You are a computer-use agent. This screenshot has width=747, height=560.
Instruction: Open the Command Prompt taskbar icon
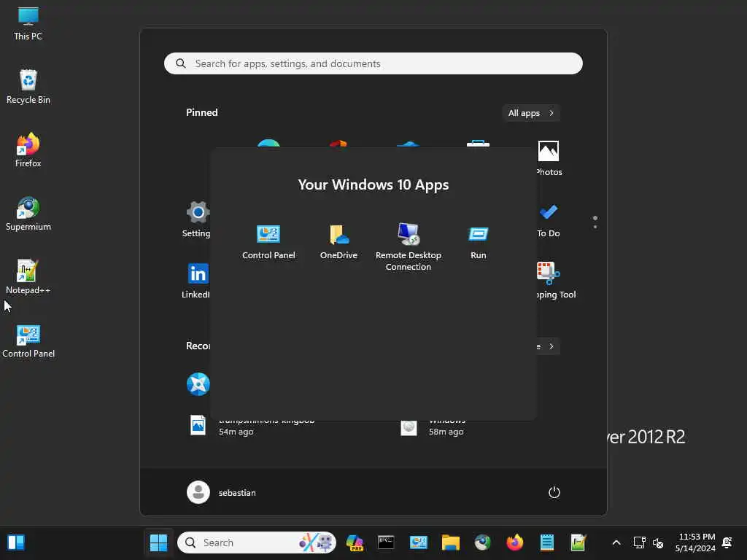[x=386, y=542]
